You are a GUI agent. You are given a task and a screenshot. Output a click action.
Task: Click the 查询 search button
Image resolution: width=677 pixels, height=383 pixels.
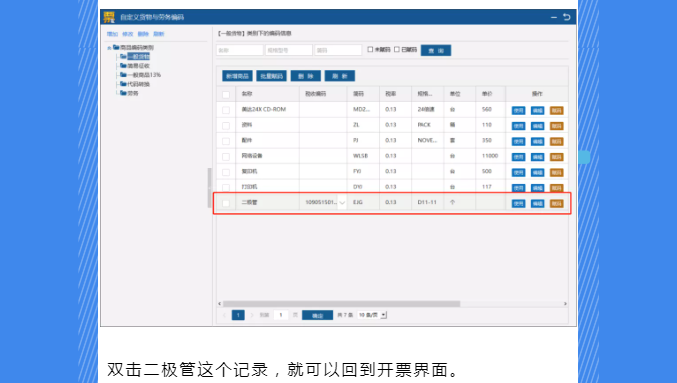436,51
